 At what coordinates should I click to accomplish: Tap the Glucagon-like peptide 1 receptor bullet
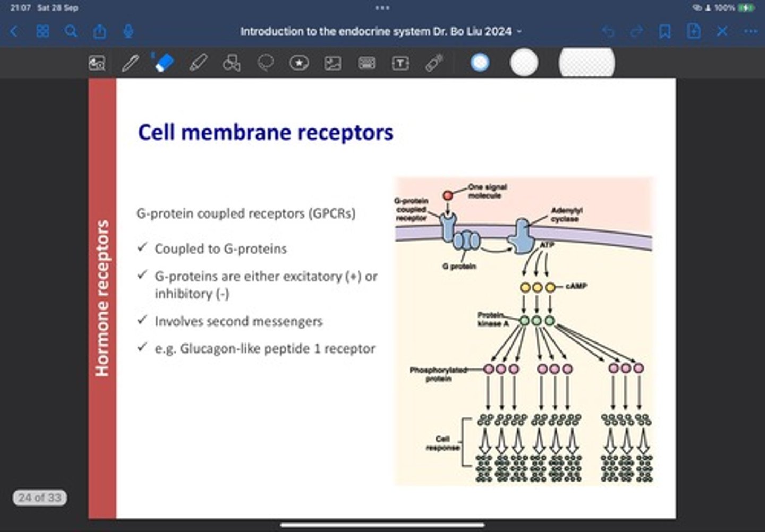tap(265, 349)
